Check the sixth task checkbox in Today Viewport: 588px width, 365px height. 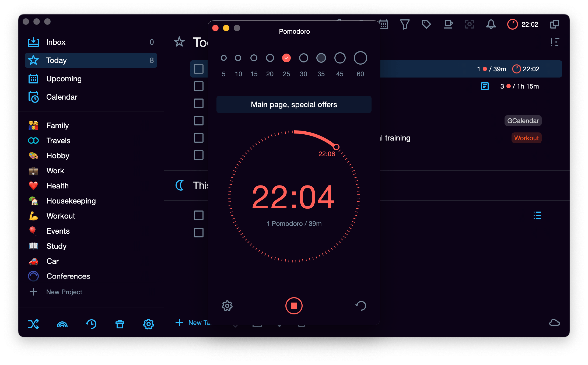[x=199, y=155]
